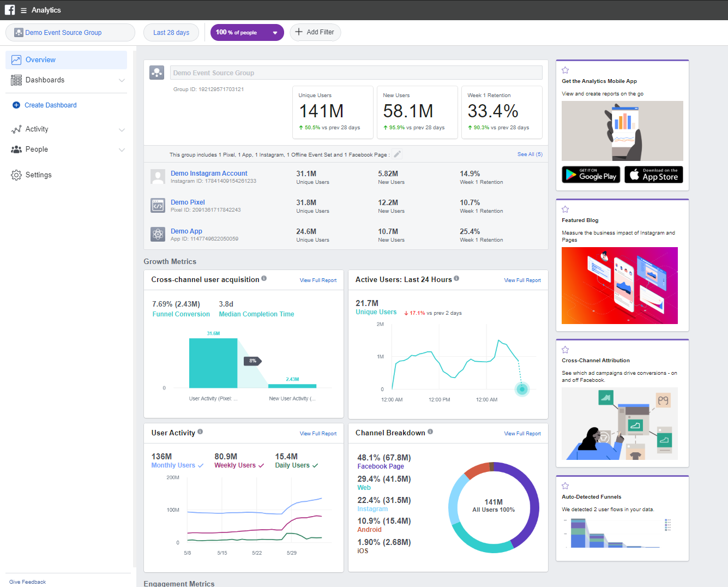Open the hamburger menu next to Analytics
Viewport: 728px width, 587px height.
(x=23, y=10)
